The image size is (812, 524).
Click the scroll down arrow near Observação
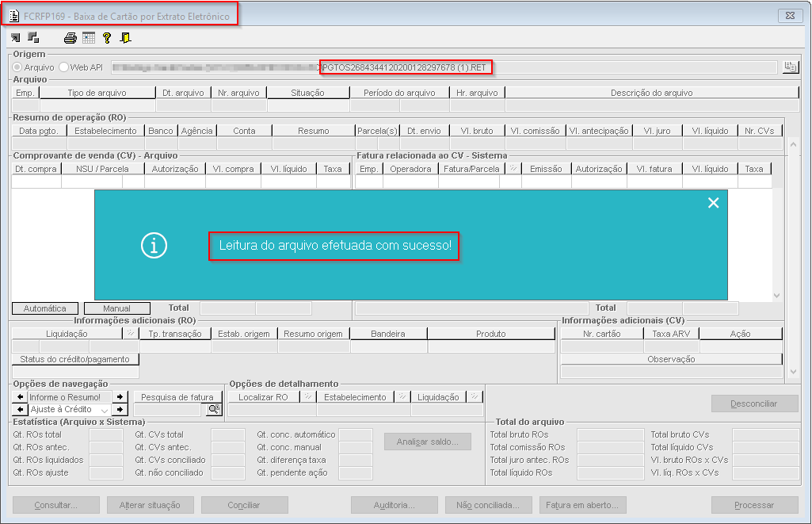pyautogui.click(x=793, y=372)
